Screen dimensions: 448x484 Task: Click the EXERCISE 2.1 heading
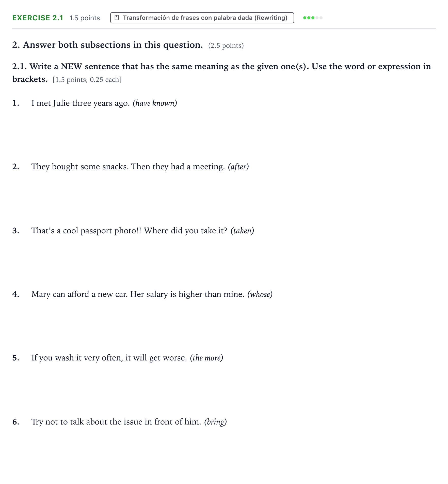pyautogui.click(x=38, y=18)
